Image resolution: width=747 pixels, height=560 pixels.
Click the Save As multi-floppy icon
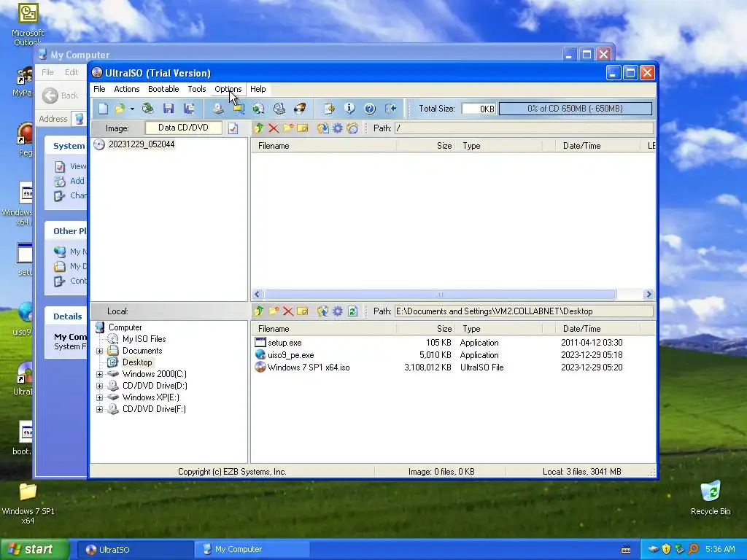(x=189, y=109)
